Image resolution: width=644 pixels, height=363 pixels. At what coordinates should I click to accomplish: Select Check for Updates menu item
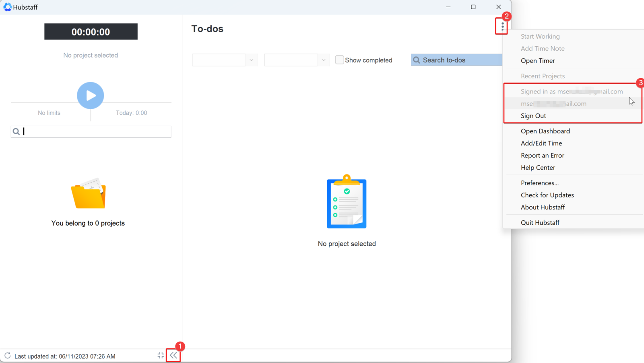click(x=547, y=195)
